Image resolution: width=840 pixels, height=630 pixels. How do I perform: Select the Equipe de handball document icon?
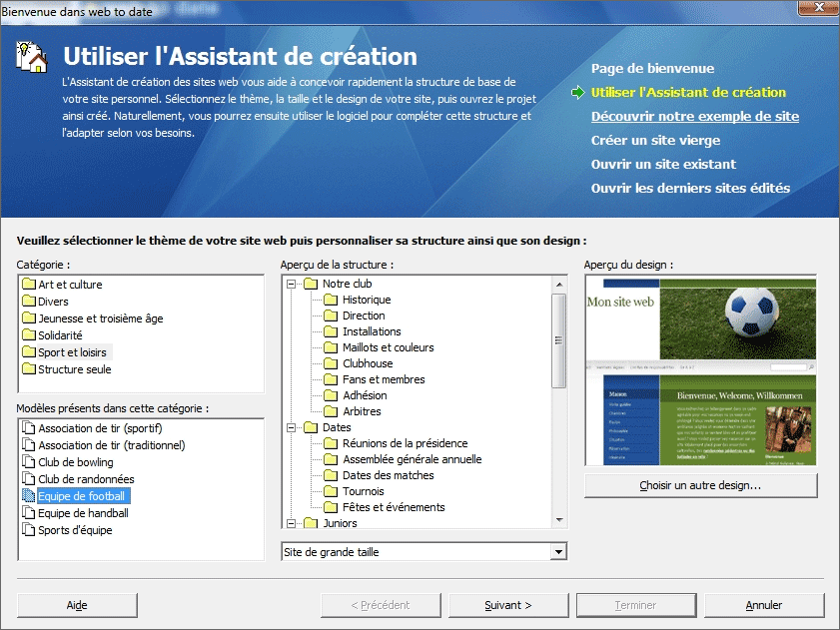[x=29, y=513]
